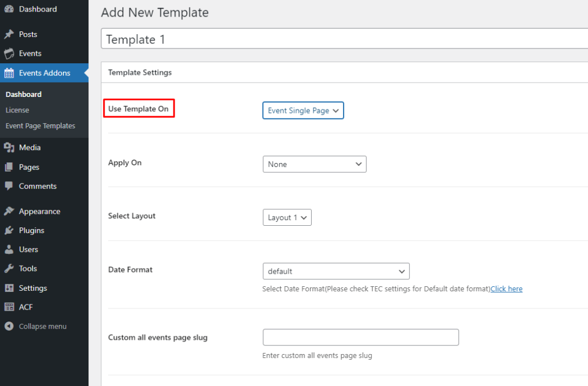Expand the Date Format dropdown

pos(336,271)
